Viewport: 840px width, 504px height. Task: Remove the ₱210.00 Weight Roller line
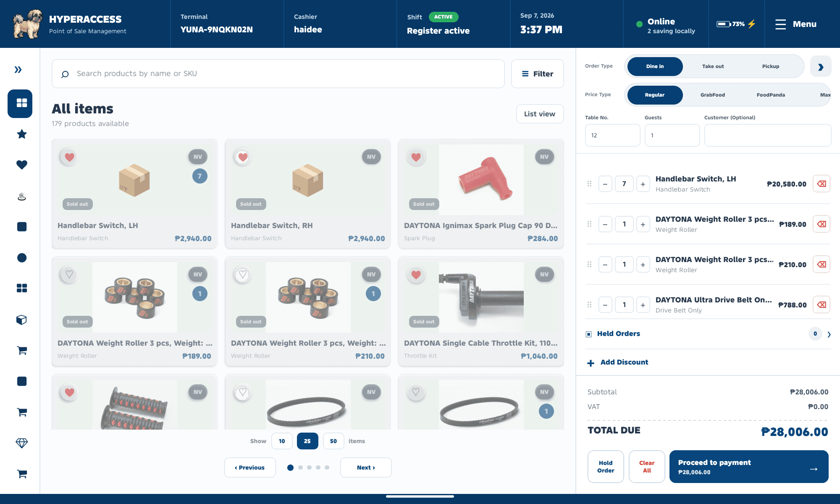pyautogui.click(x=822, y=264)
